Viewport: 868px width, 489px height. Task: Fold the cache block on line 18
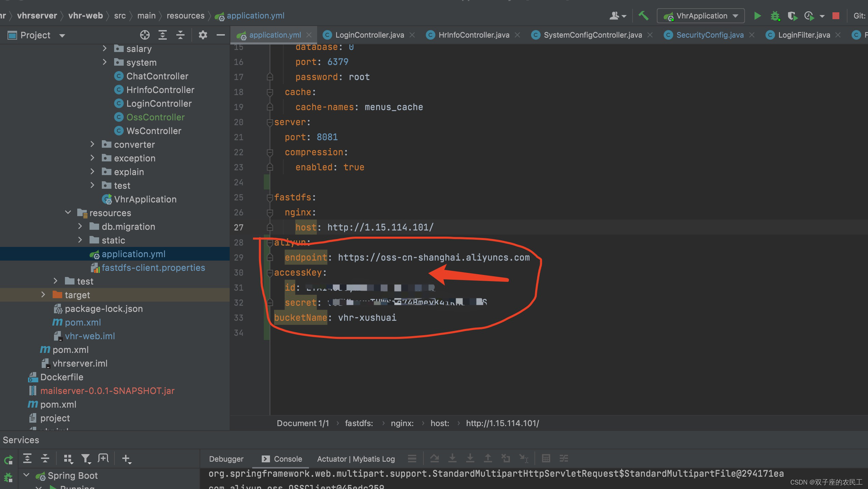point(270,92)
